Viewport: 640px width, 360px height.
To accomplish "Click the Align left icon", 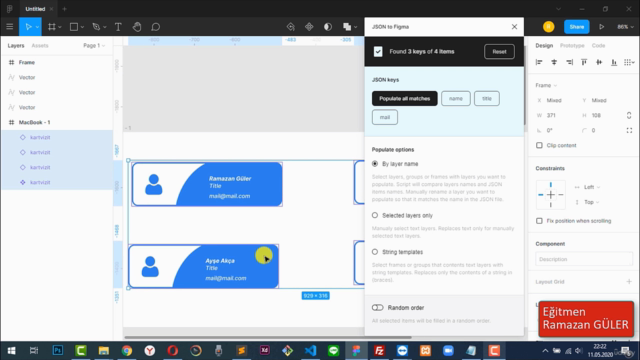I will tap(539, 62).
